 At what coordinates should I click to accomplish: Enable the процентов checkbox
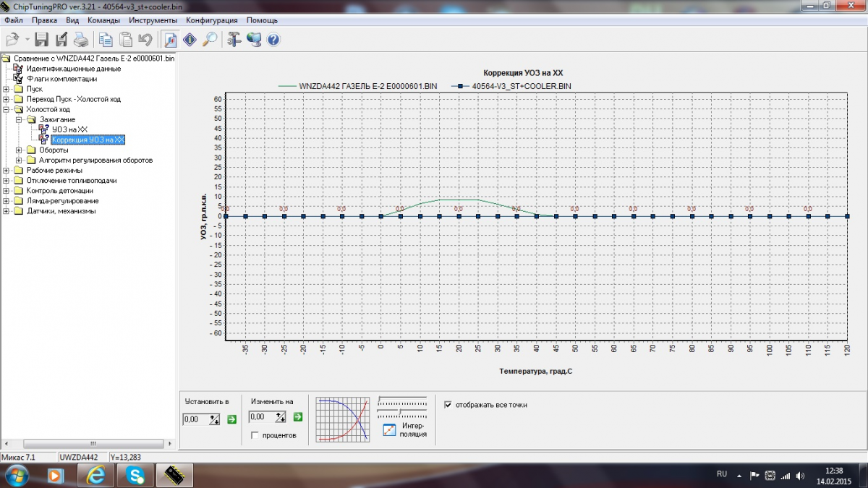[255, 435]
